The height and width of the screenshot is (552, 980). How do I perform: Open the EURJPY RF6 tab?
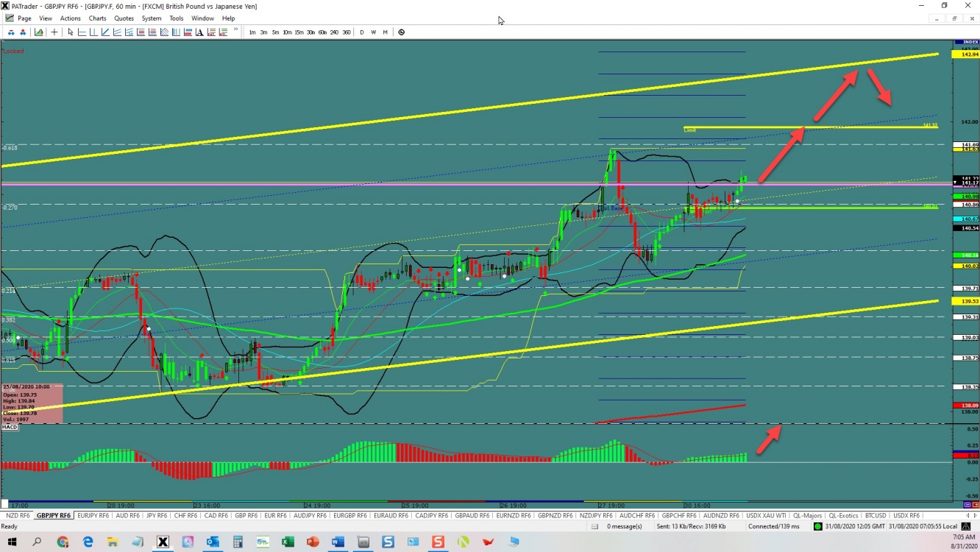(x=93, y=516)
